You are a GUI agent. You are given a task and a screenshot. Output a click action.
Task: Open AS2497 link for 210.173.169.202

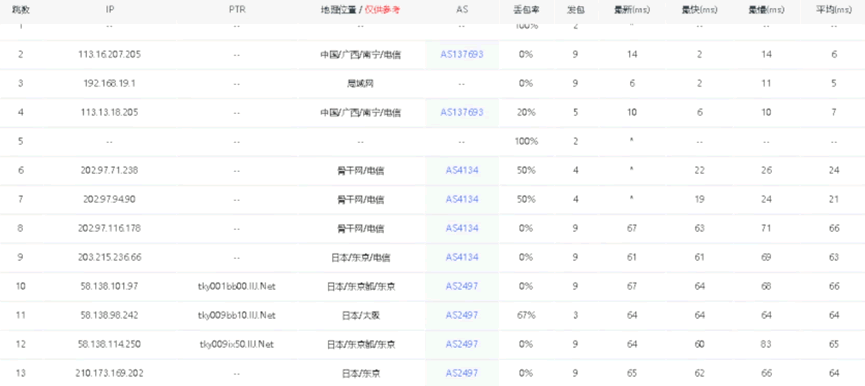coord(462,373)
